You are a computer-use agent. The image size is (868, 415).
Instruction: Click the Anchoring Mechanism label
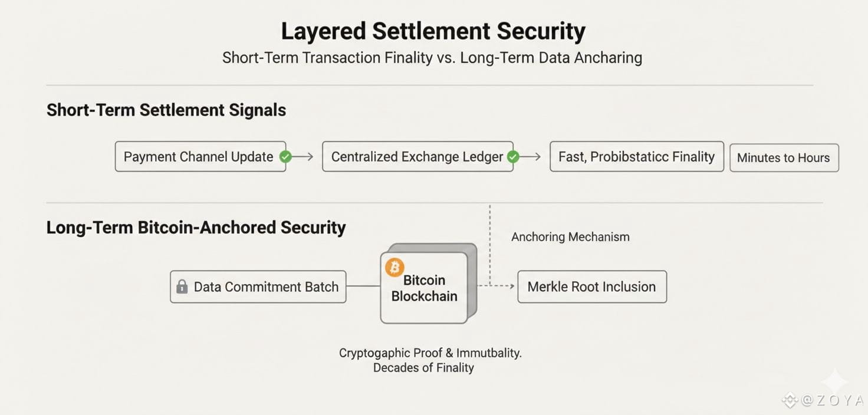coord(570,237)
